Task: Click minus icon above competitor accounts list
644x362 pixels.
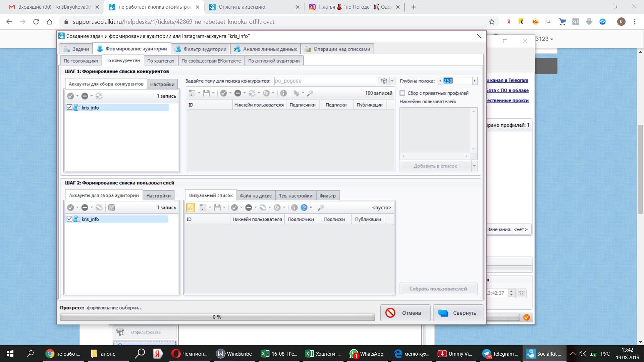Action: pos(85,96)
